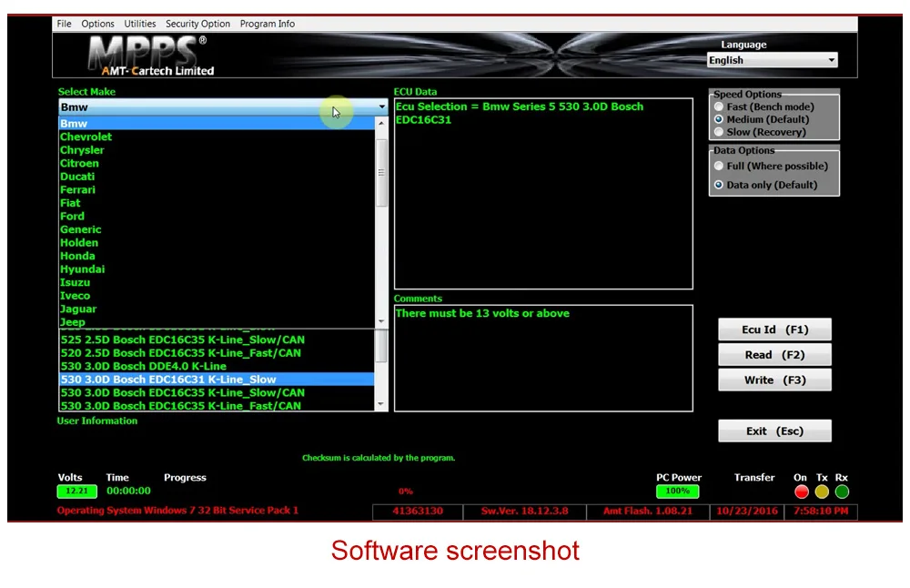Click the green Rx indicator light
Screen dimensions: 910x588
(x=842, y=492)
